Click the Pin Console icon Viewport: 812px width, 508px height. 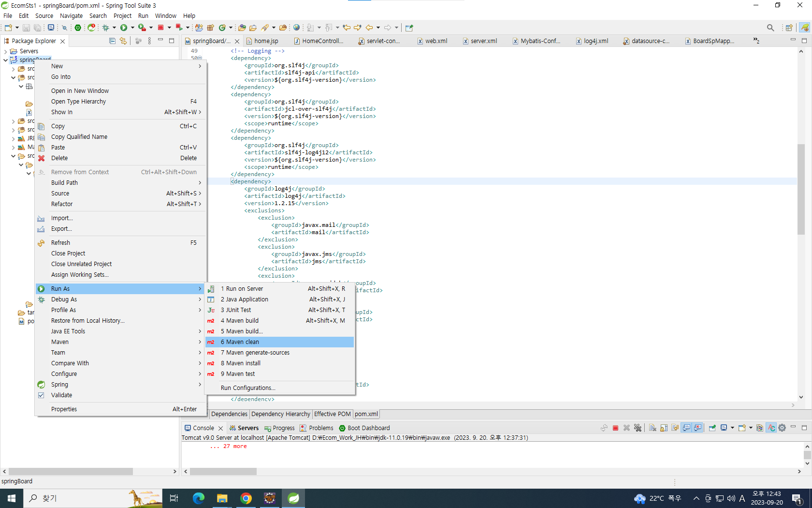tap(712, 428)
